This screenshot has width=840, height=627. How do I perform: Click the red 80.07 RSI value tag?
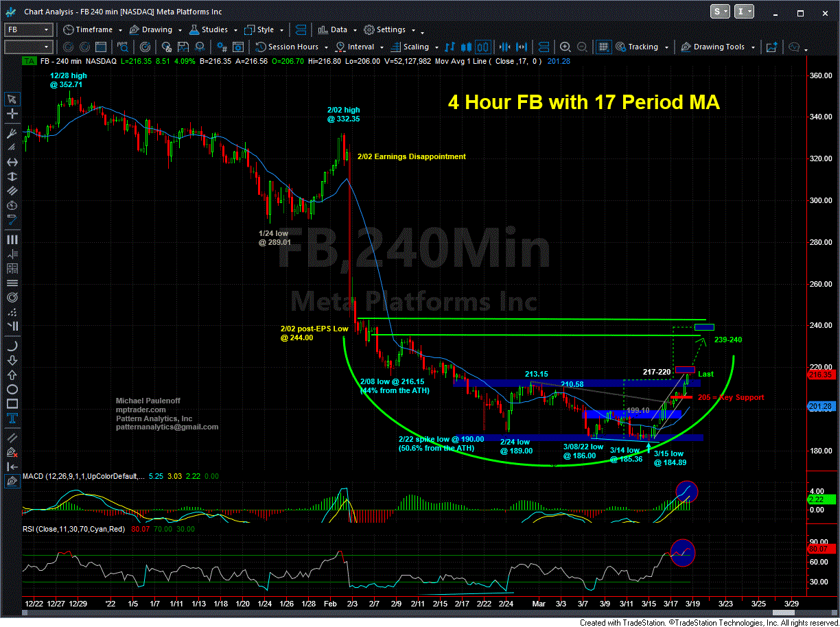click(821, 549)
